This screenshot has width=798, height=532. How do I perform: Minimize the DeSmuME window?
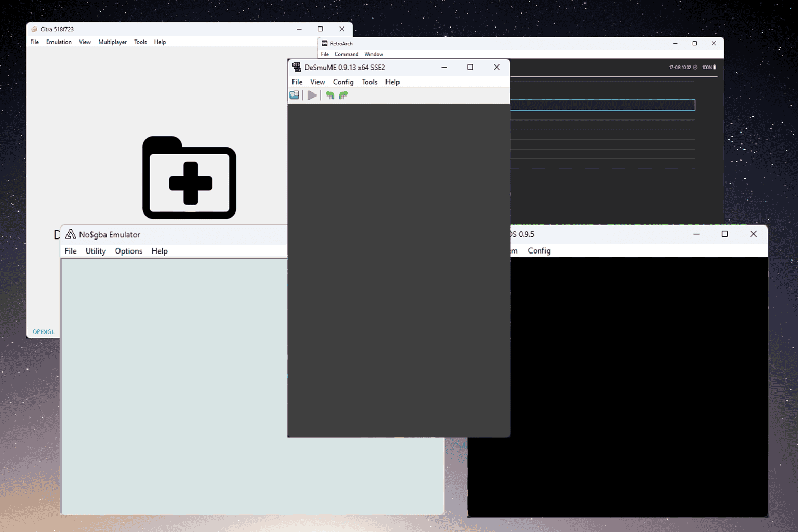(444, 67)
